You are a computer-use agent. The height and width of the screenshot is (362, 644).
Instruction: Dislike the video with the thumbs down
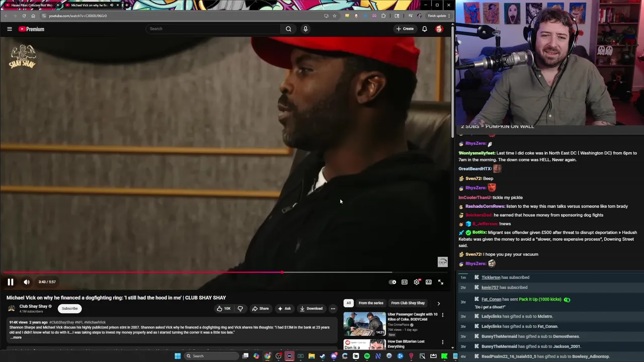click(x=240, y=309)
